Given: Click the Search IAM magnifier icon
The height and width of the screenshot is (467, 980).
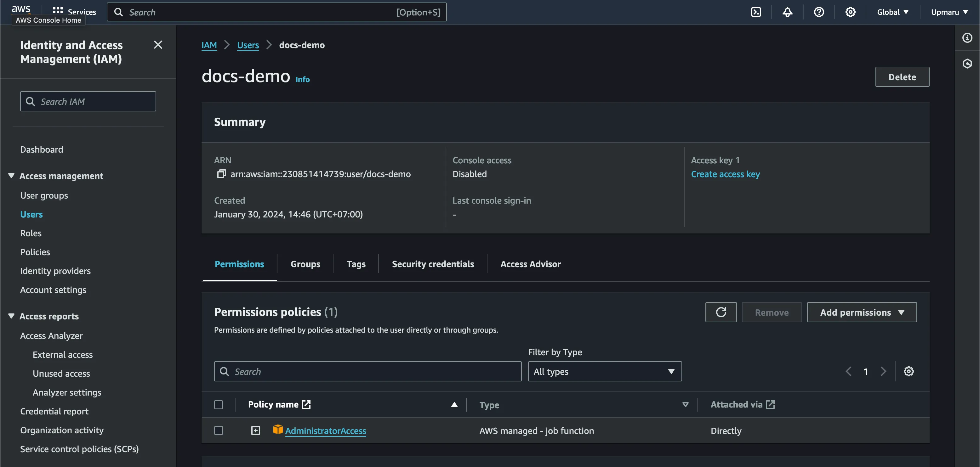Looking at the screenshot, I should pos(30,101).
